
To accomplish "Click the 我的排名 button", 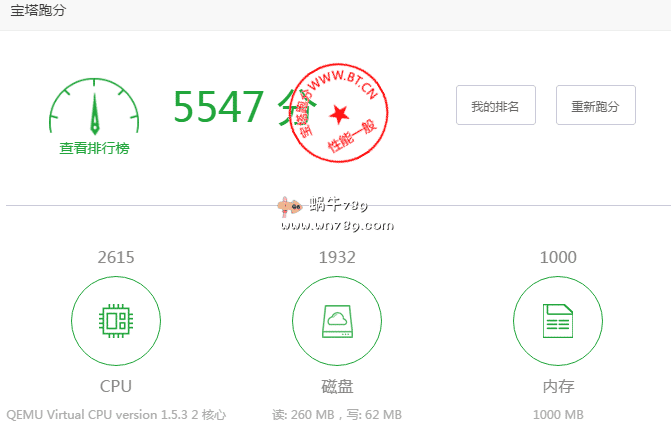I will point(495,106).
